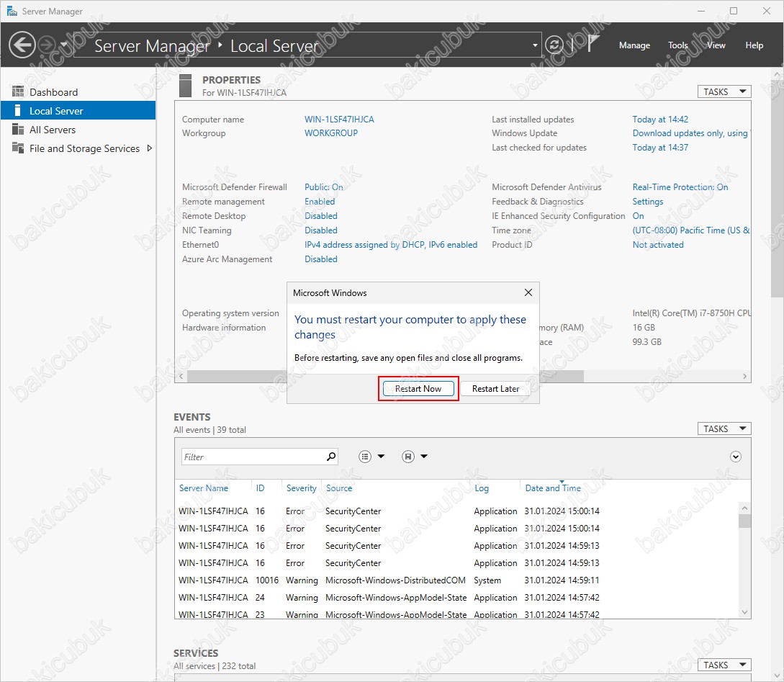The height and width of the screenshot is (682, 784).
Task: Close the Microsoft Windows dialog
Action: [528, 292]
